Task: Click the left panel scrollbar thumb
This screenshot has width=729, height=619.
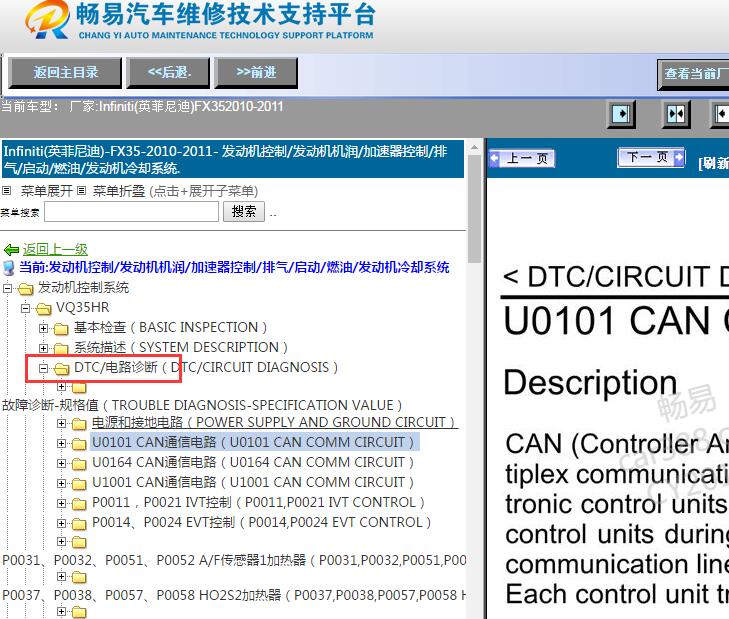Action: [474, 209]
